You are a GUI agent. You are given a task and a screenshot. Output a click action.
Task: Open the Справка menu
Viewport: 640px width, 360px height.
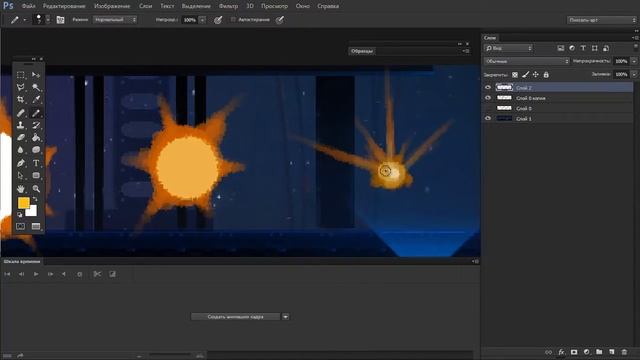point(328,6)
